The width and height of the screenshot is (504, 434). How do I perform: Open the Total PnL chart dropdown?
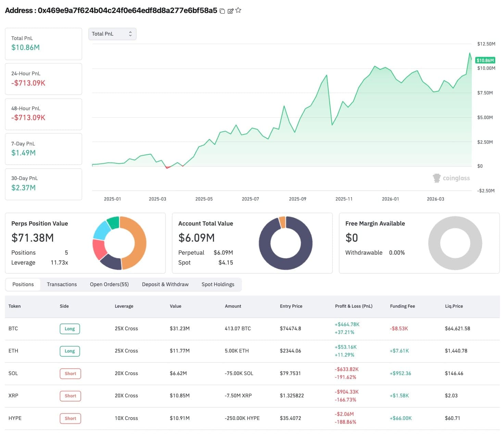[112, 34]
